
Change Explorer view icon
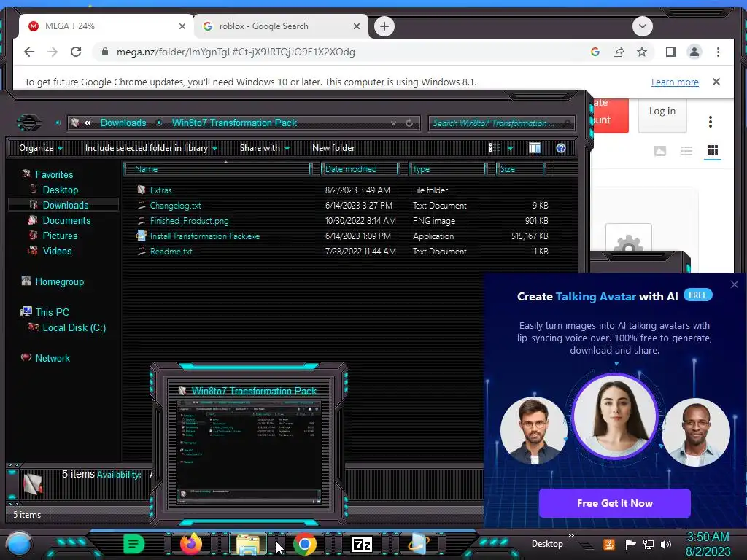pyautogui.click(x=494, y=148)
